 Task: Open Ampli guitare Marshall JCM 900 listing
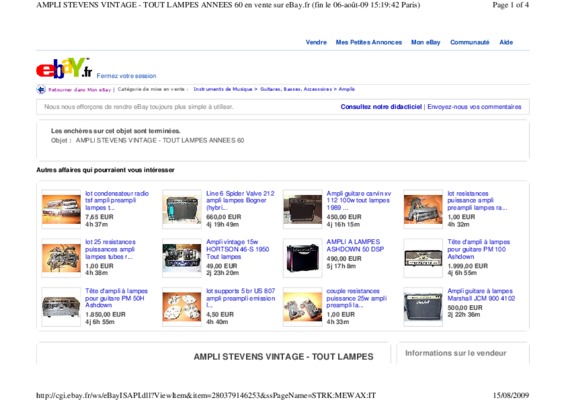pos(481,295)
